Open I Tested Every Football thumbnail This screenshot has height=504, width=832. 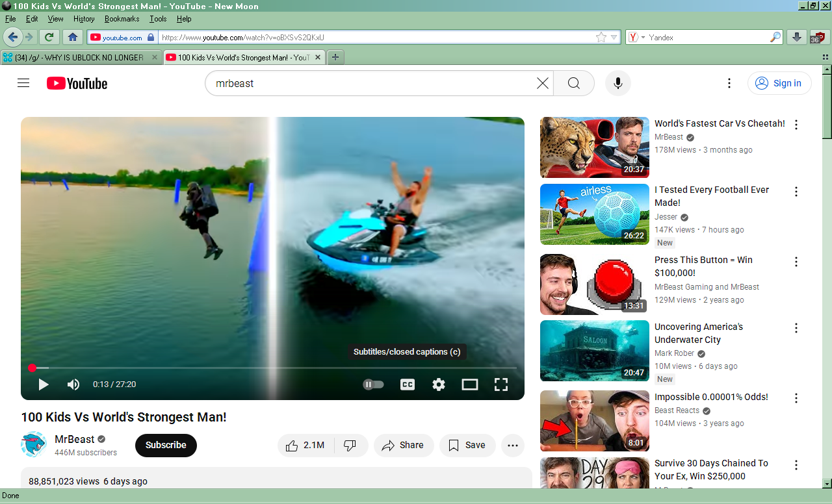click(595, 214)
